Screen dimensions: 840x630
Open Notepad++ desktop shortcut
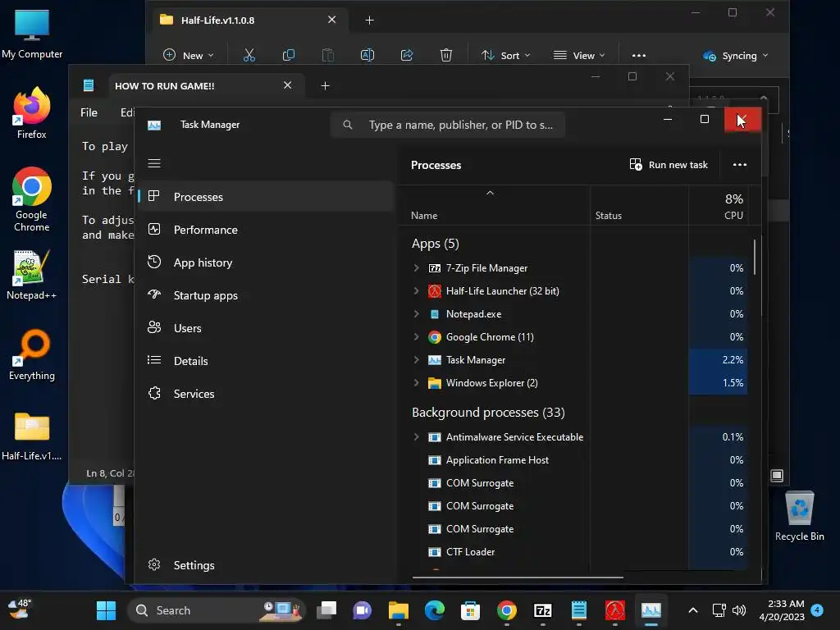click(x=31, y=274)
